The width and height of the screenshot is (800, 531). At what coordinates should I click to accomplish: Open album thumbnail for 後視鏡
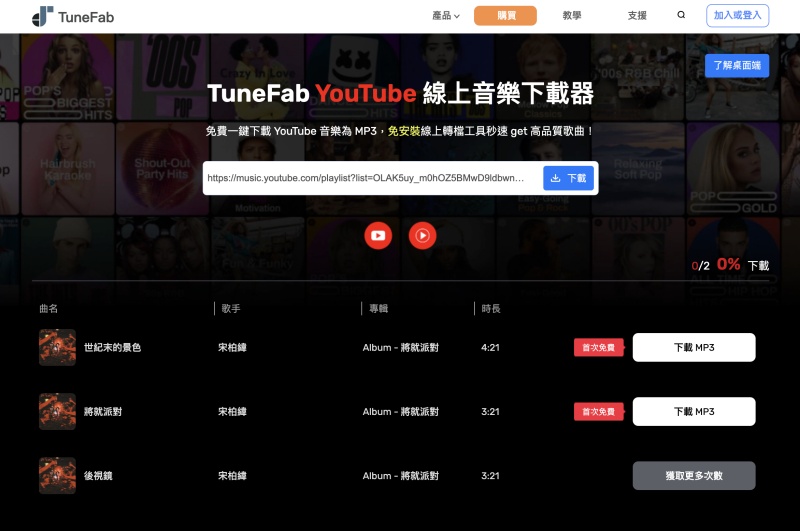click(x=57, y=476)
